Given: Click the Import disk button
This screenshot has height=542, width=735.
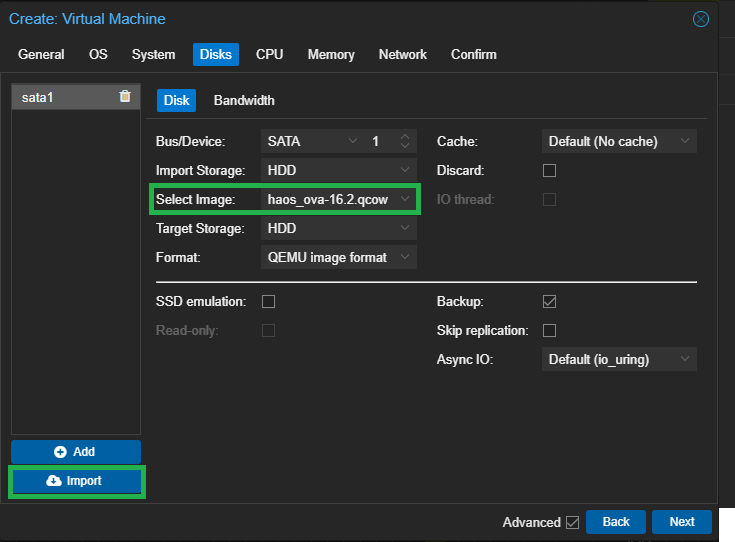Looking at the screenshot, I should (76, 481).
